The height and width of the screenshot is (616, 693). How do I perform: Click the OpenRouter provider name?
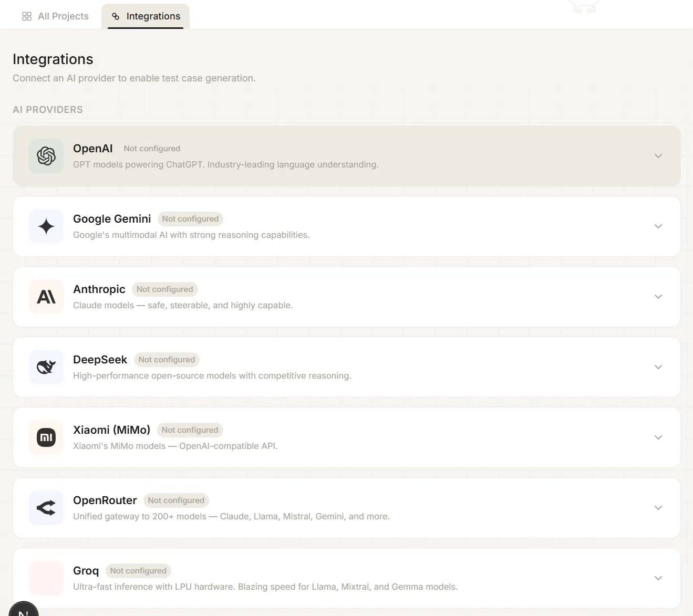105,500
